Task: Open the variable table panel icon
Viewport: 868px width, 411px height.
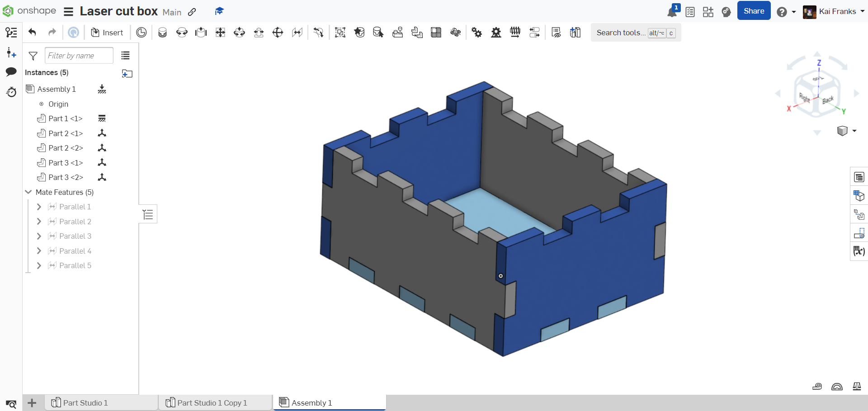Action: [859, 250]
